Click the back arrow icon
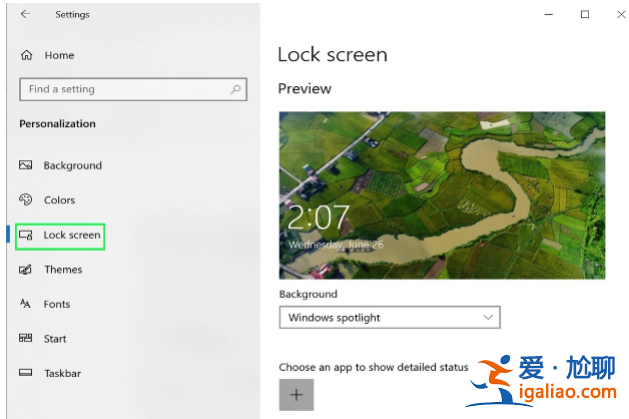This screenshot has width=629, height=419. click(25, 14)
